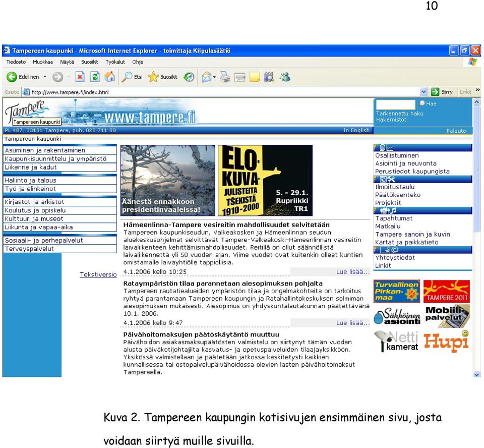Viewport: 484px width, 448px height.
Task: Click the winter presidential election banner image
Action: pos(167,181)
